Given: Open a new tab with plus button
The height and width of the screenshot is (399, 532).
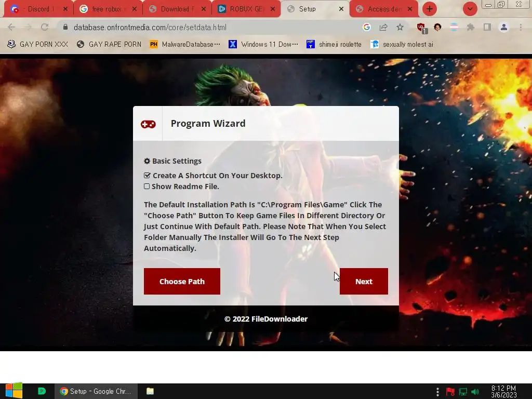Looking at the screenshot, I should (x=430, y=9).
